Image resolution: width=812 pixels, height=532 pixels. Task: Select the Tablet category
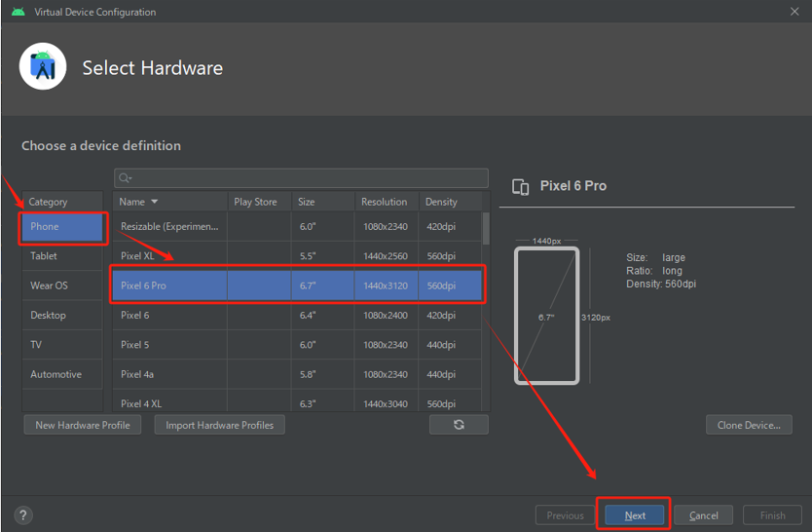tap(62, 256)
